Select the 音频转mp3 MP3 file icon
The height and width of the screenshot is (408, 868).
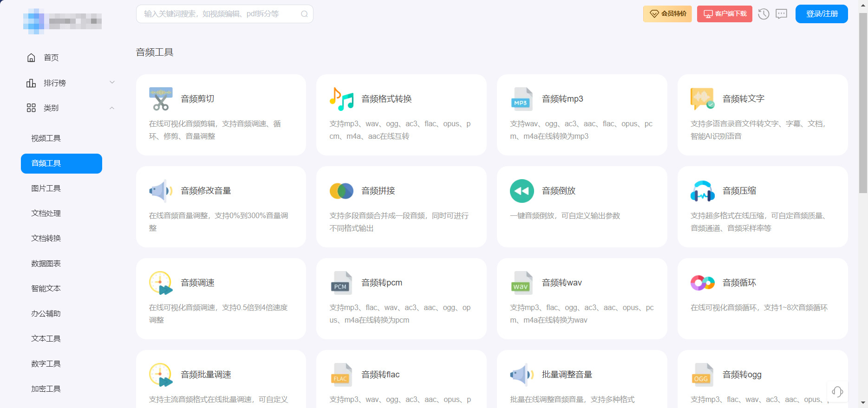point(522,99)
